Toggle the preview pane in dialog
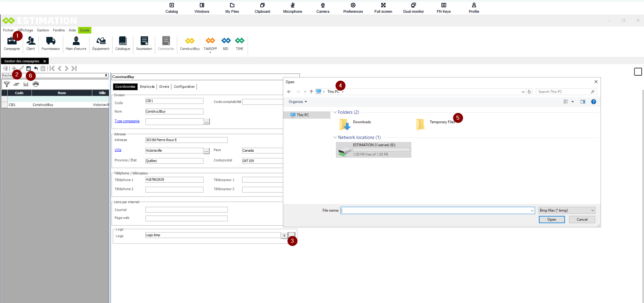This screenshot has width=644, height=303. pyautogui.click(x=583, y=102)
